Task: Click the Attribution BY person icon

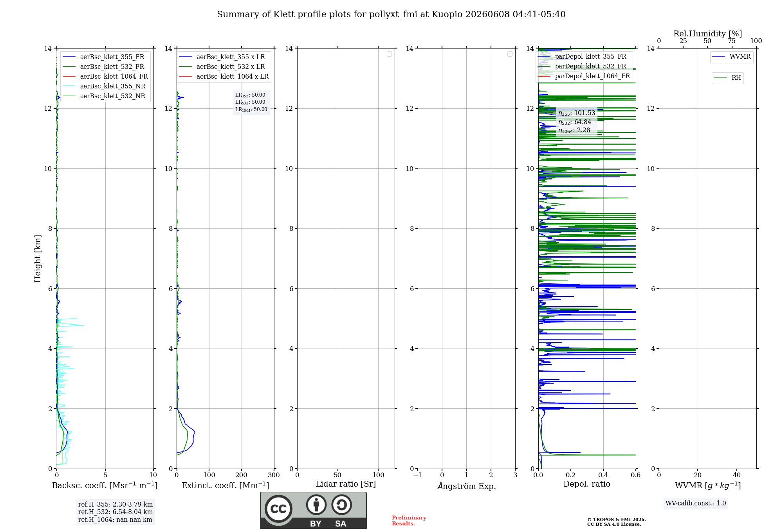Action: coord(316,505)
